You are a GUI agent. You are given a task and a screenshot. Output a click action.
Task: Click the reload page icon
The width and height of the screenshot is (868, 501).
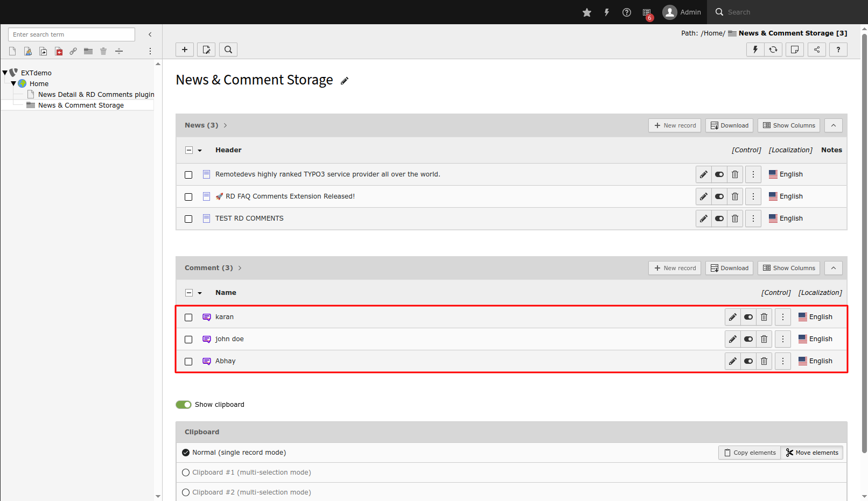(x=773, y=49)
